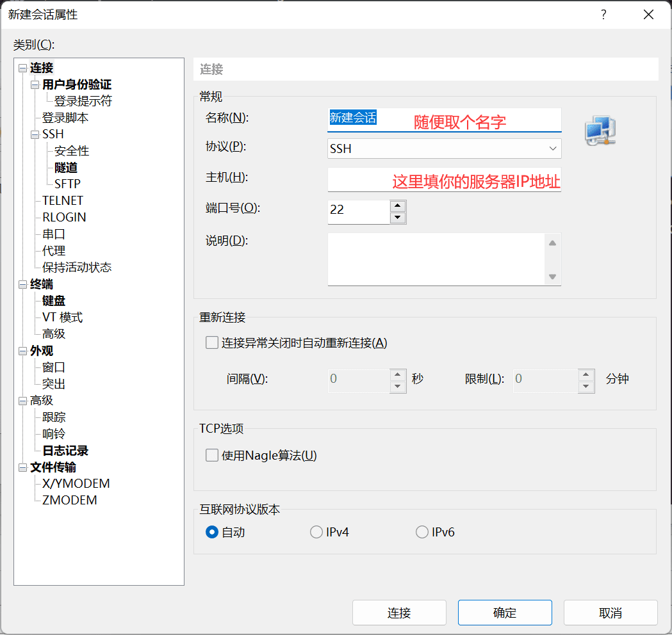The image size is (672, 635).
Task: Collapse the 终端 tree node
Action: tap(22, 284)
